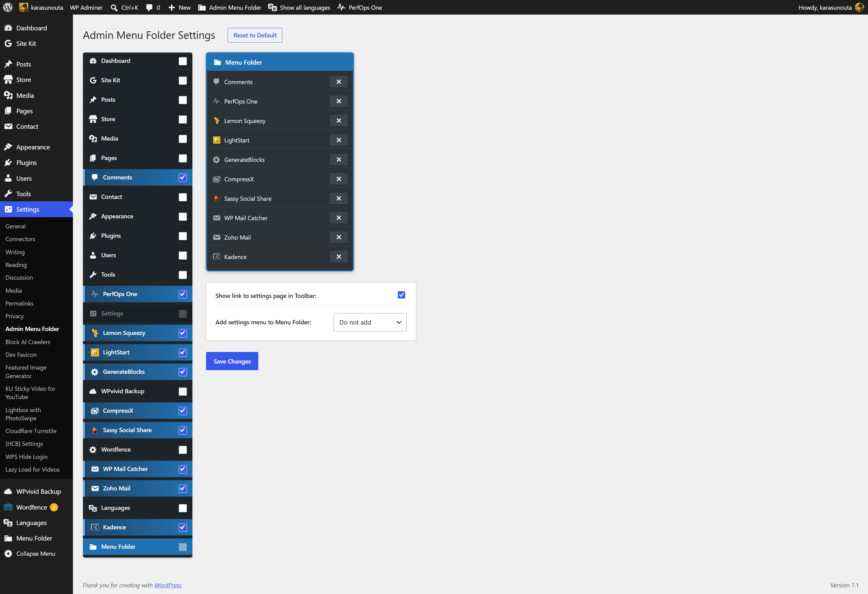Image resolution: width=868 pixels, height=594 pixels.
Task: Uncheck the Comments checkbox in menu list
Action: click(x=183, y=178)
